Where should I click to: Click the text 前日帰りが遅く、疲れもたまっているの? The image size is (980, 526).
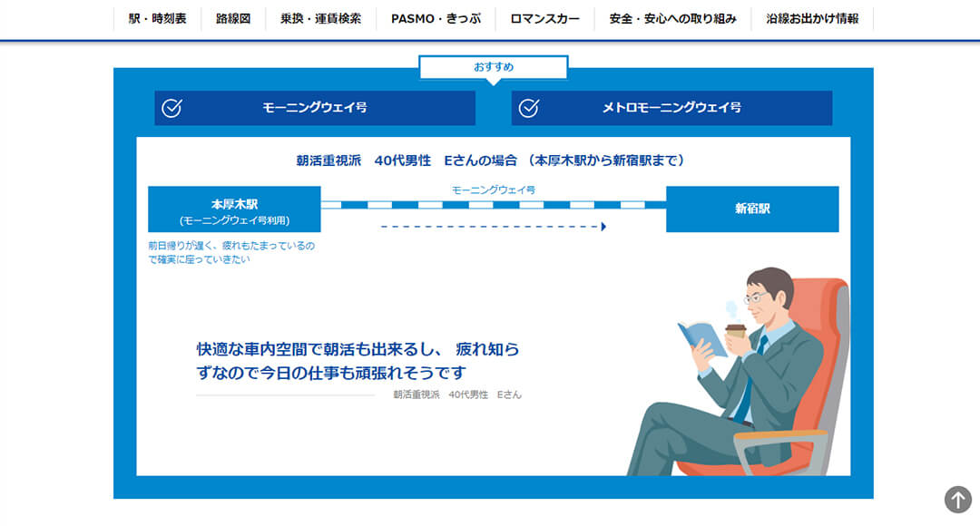[x=231, y=246]
